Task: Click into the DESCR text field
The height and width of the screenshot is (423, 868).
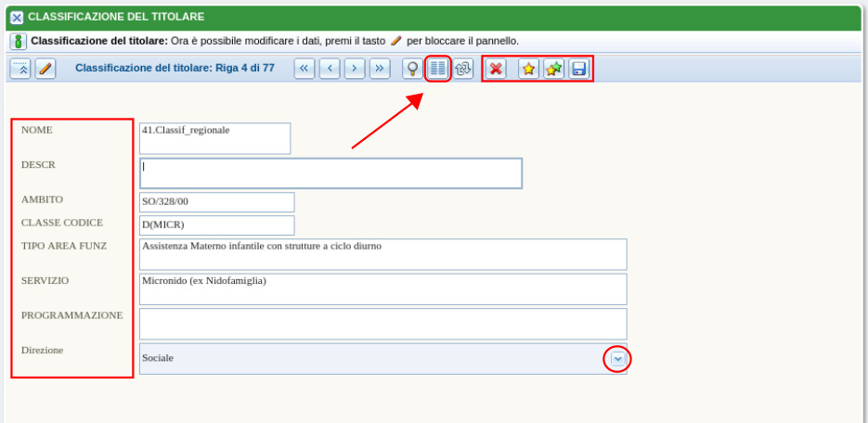Action: click(330, 173)
